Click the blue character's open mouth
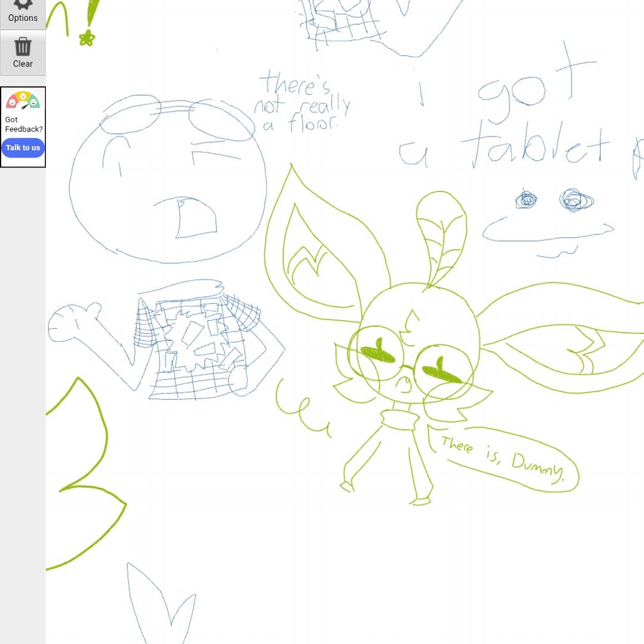 pos(194,218)
